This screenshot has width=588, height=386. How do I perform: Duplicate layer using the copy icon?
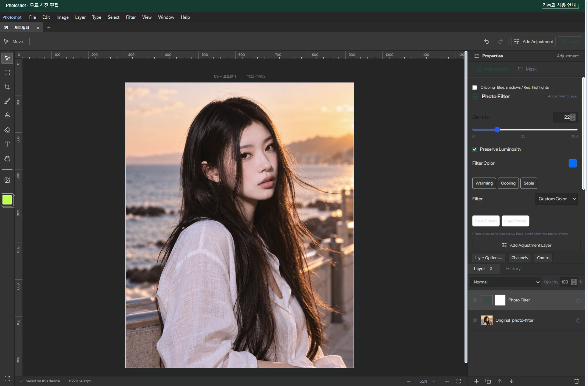(x=488, y=381)
